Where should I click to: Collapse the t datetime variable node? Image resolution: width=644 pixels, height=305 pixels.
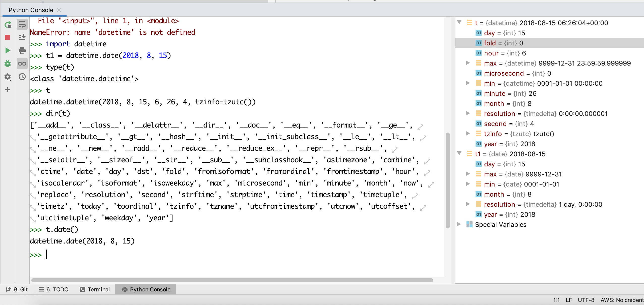459,22
